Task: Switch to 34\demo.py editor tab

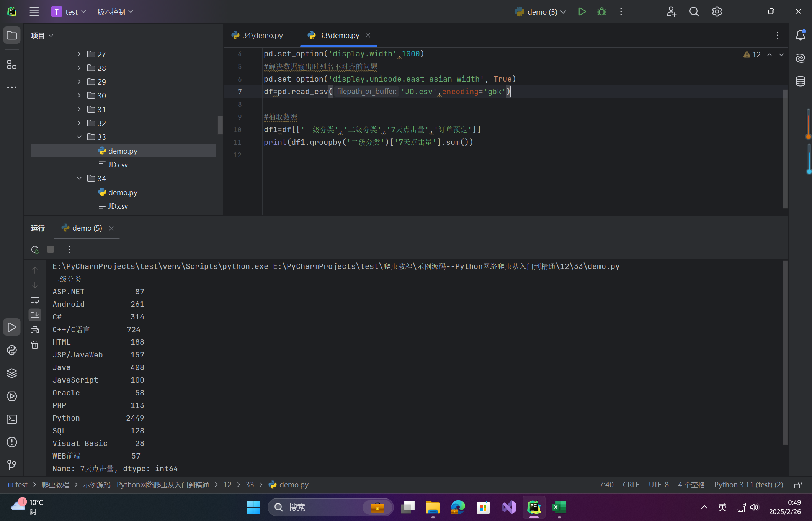Action: coord(257,35)
